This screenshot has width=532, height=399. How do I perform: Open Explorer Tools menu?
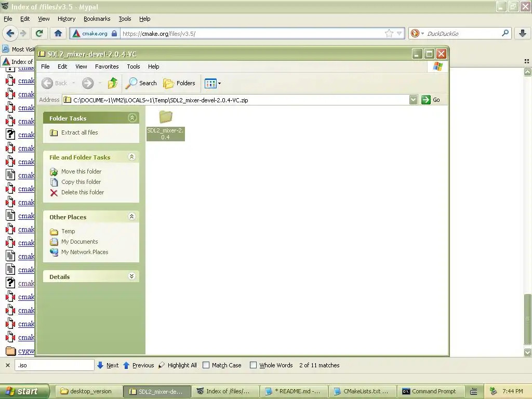click(134, 66)
